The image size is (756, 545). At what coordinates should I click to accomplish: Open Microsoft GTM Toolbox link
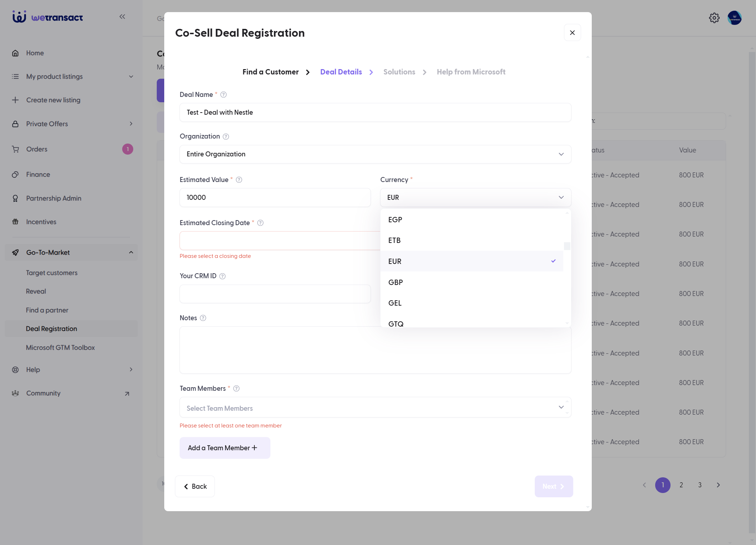click(x=60, y=348)
